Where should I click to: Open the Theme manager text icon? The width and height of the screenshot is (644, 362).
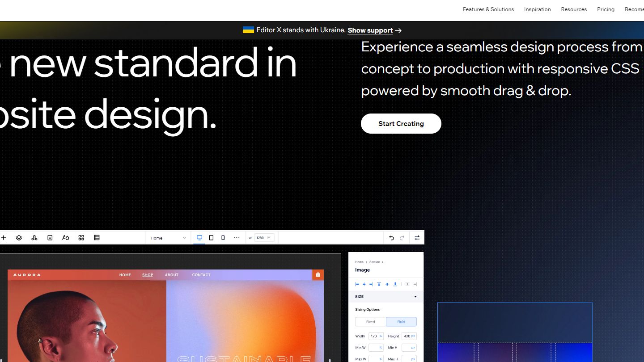66,238
